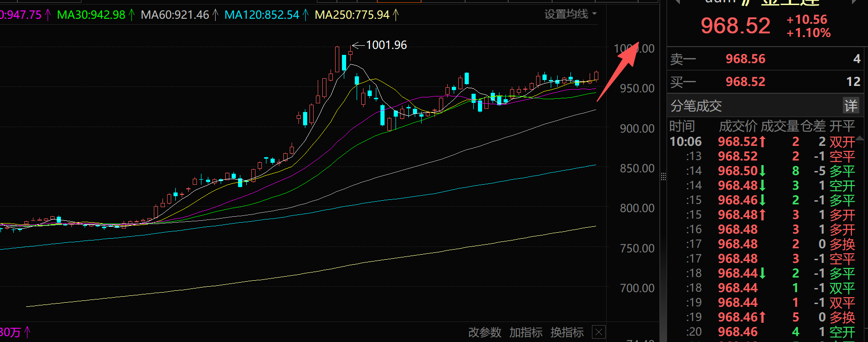Close the indicator panel with X icon
This screenshot has width=868, height=342.
pyautogui.click(x=599, y=331)
